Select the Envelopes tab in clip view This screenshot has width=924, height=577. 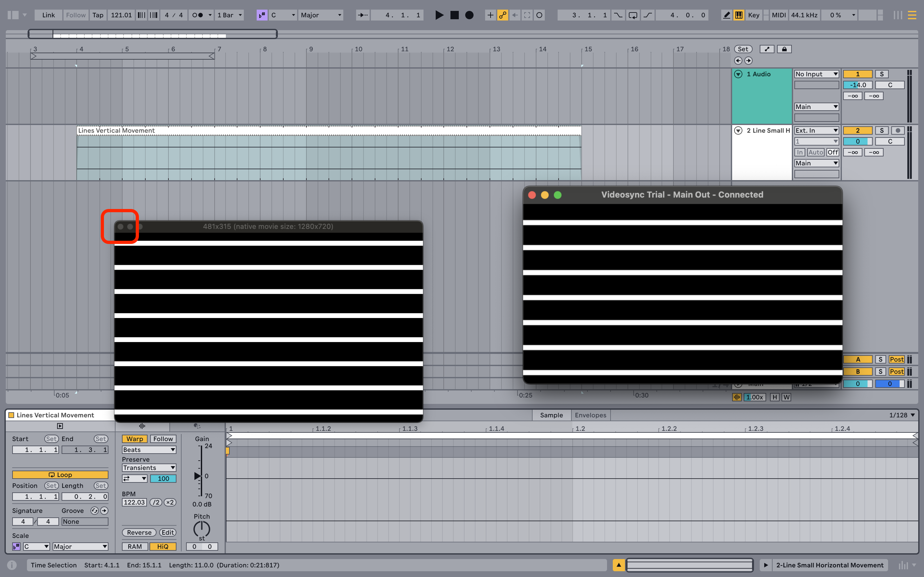589,414
